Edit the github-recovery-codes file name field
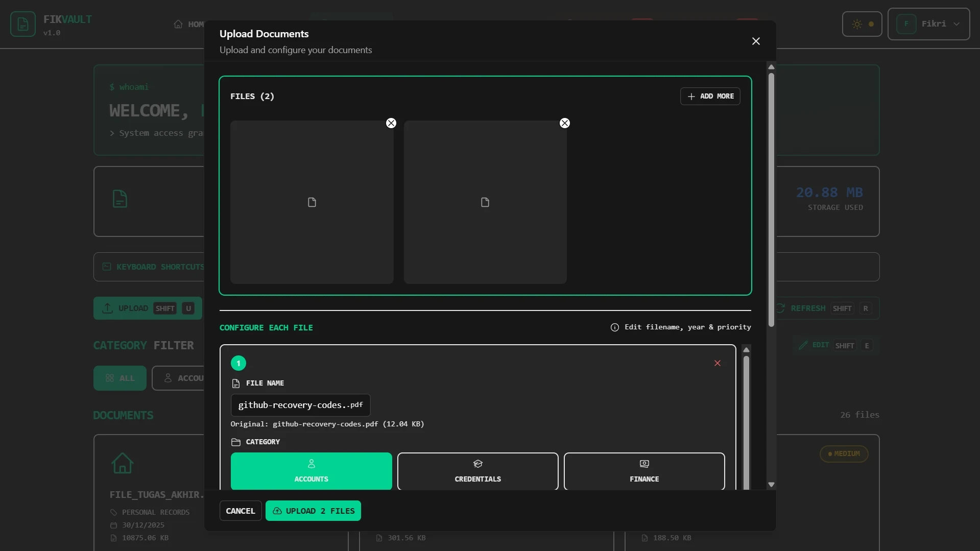Viewport: 980px width, 551px height. coord(300,405)
